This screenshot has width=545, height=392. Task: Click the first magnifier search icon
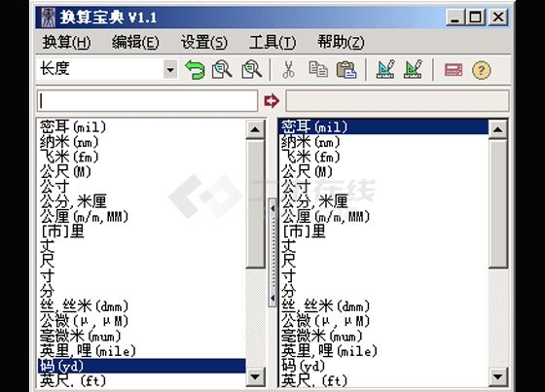[222, 69]
